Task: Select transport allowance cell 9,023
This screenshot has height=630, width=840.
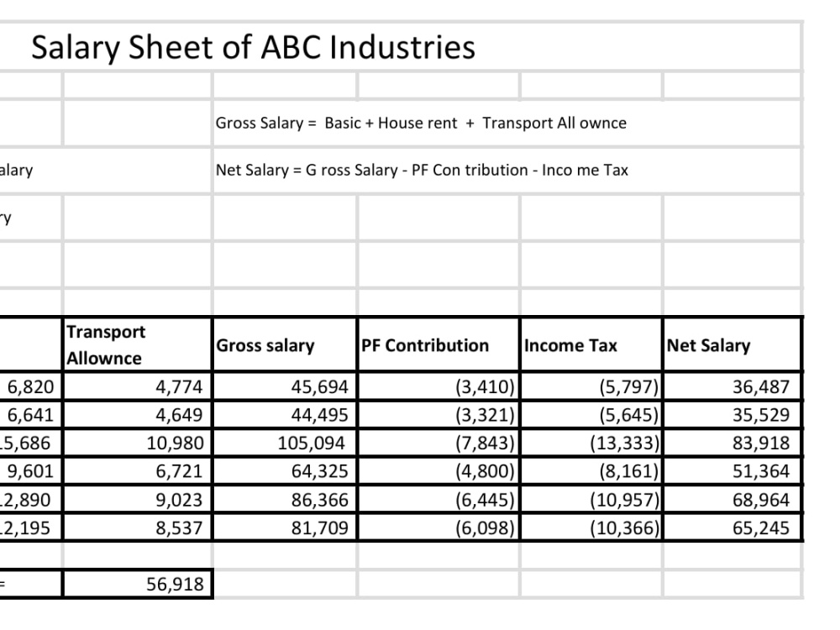Action: coord(137,500)
